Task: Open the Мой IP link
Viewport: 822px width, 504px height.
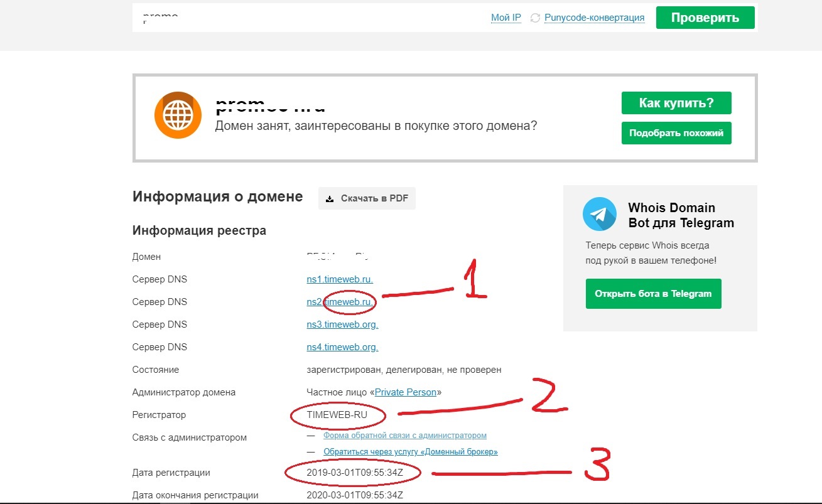Action: coord(506,18)
